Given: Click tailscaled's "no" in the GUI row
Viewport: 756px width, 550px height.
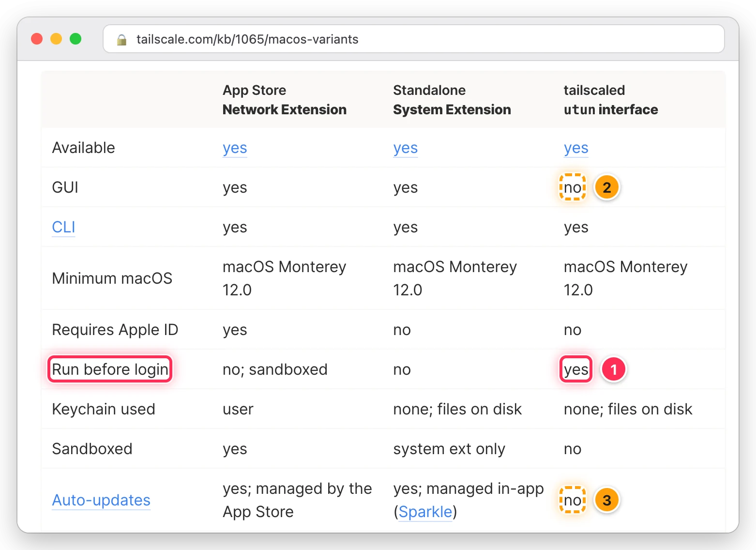Looking at the screenshot, I should tap(573, 187).
